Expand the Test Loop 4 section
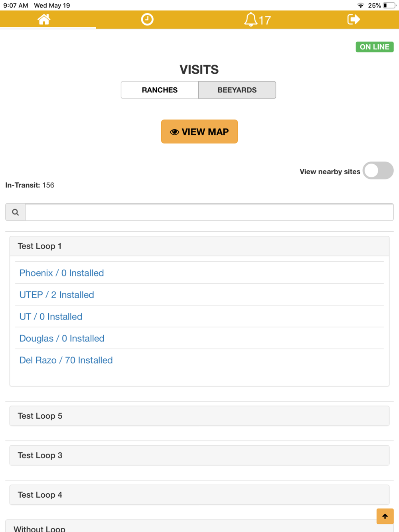The image size is (399, 532). coord(199,495)
